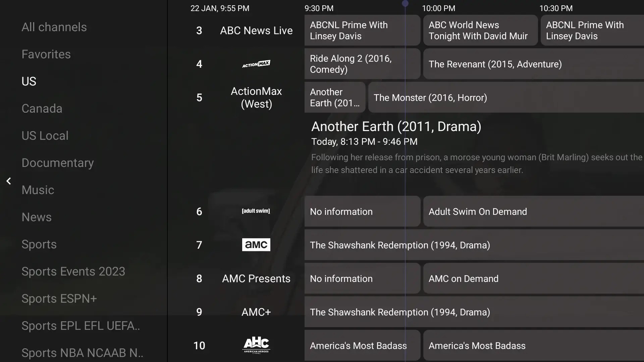Open AMC on Demand
Viewport: 644px width, 362px height.
pyautogui.click(x=534, y=278)
